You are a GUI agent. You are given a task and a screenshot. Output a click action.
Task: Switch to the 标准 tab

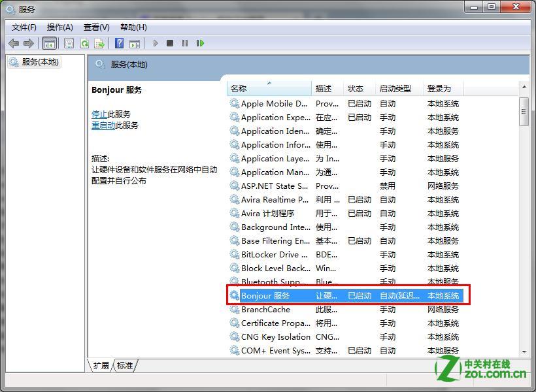click(125, 365)
